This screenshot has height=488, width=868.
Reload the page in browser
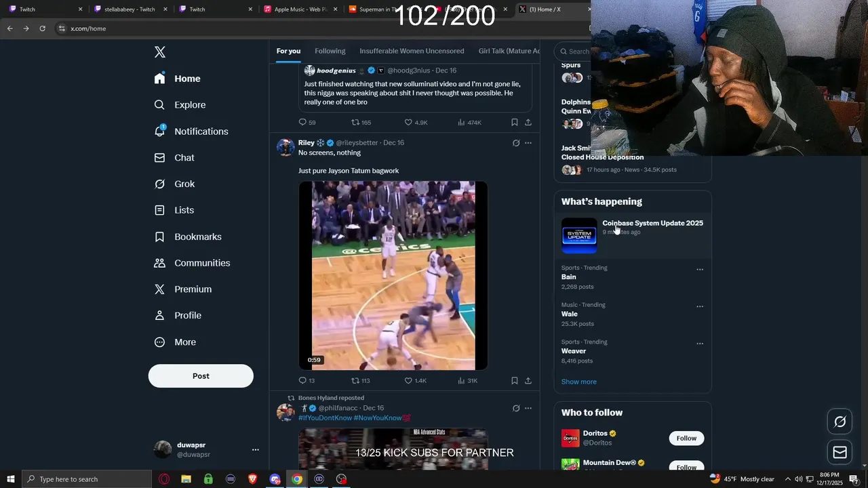[42, 28]
